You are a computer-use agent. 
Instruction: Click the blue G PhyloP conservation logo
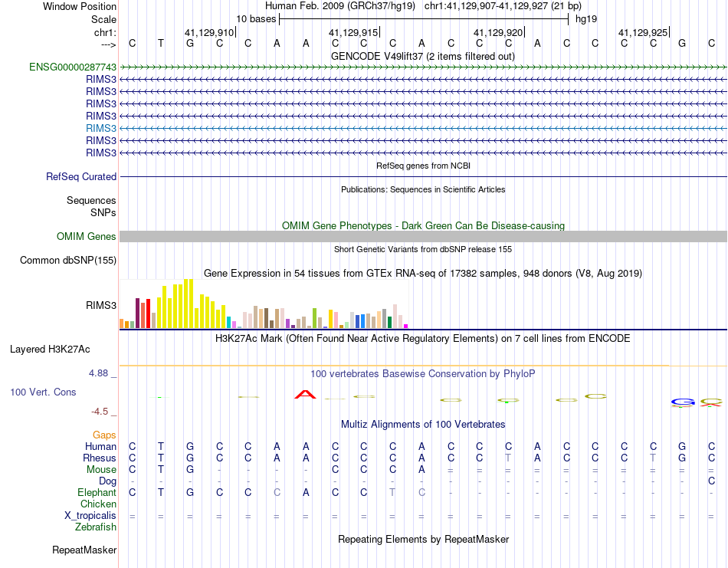(x=683, y=402)
